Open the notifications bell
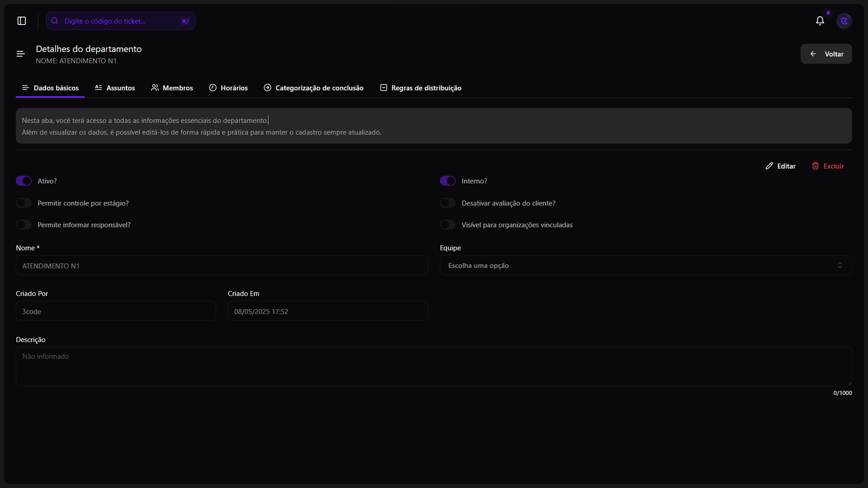 tap(820, 21)
